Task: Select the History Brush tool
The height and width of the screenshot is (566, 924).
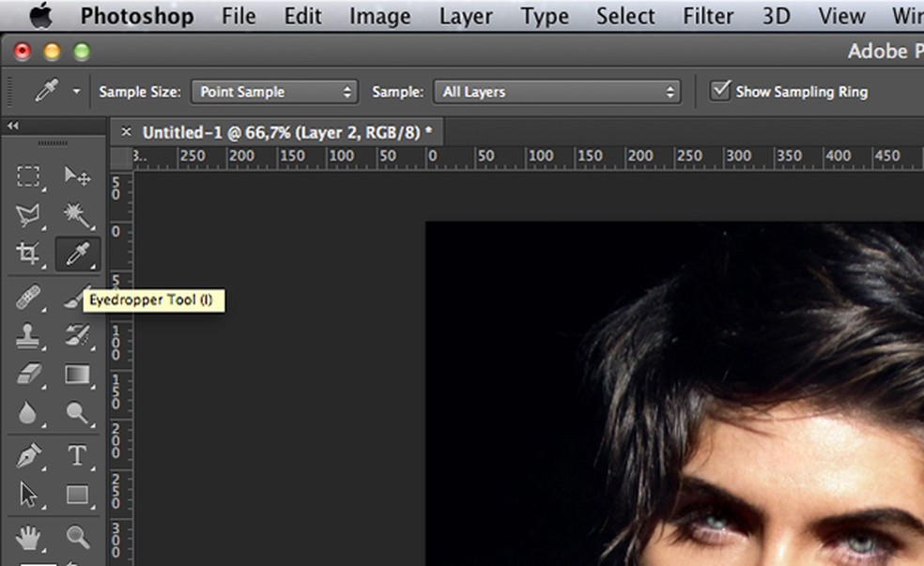Action: click(77, 336)
